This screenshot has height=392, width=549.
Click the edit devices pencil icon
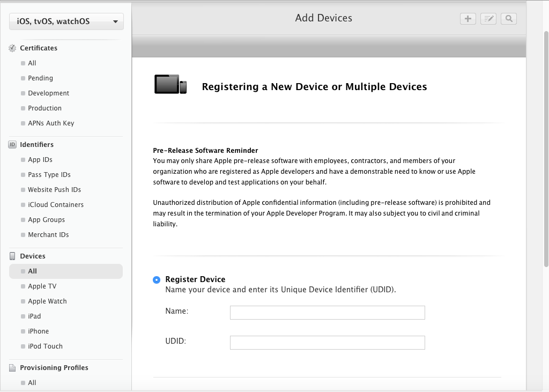pyautogui.click(x=488, y=19)
